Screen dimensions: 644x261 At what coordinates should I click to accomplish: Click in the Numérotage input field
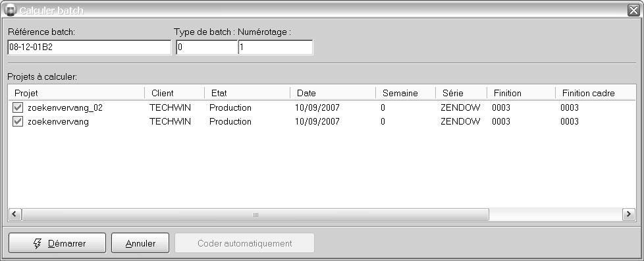pyautogui.click(x=276, y=47)
